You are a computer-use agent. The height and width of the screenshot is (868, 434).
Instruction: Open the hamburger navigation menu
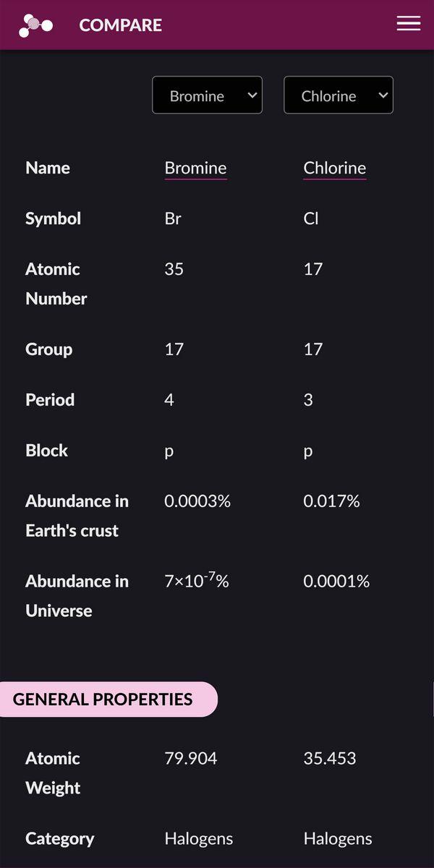click(409, 24)
